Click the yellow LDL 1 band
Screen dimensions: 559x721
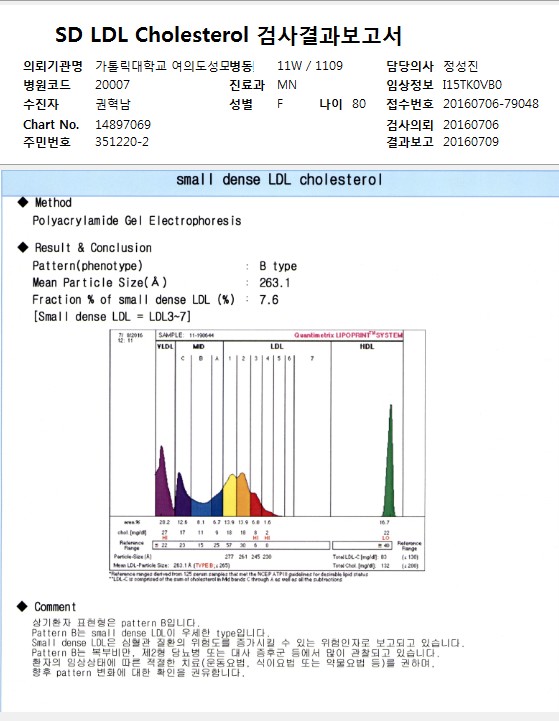coord(229,496)
